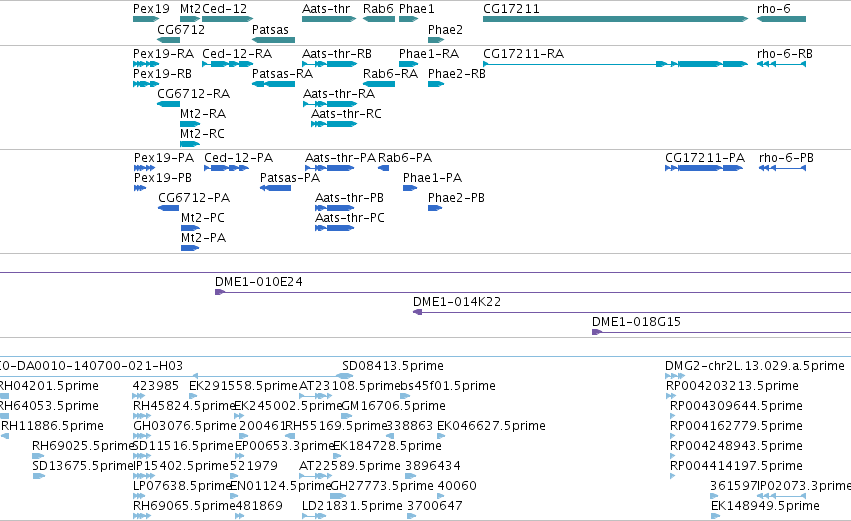This screenshot has height=521, width=851.
Task: Click EST SD08413.5prime label
Action: 393,366
